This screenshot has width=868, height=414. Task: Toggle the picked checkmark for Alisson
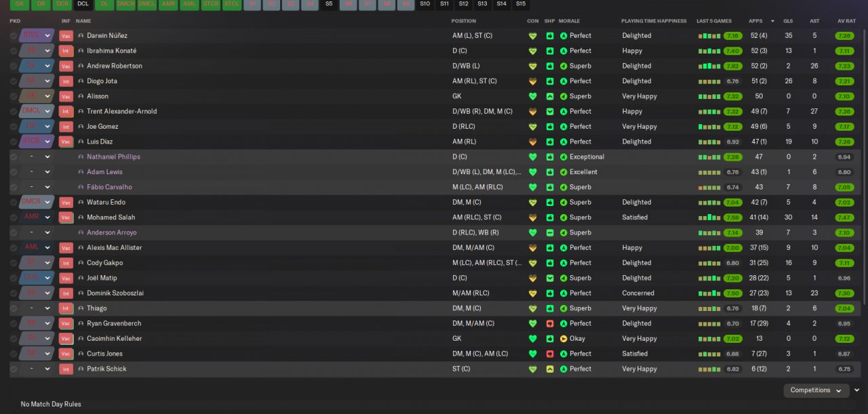[x=14, y=96]
